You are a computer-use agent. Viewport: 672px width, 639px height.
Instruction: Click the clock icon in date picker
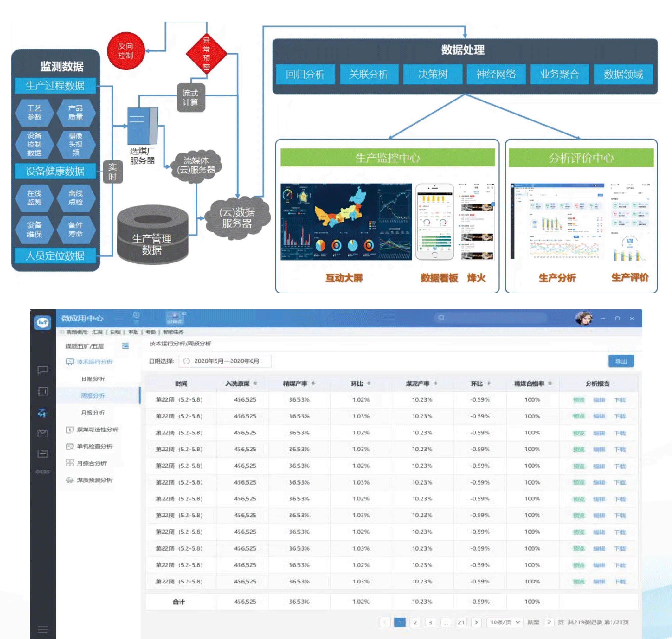click(x=186, y=361)
